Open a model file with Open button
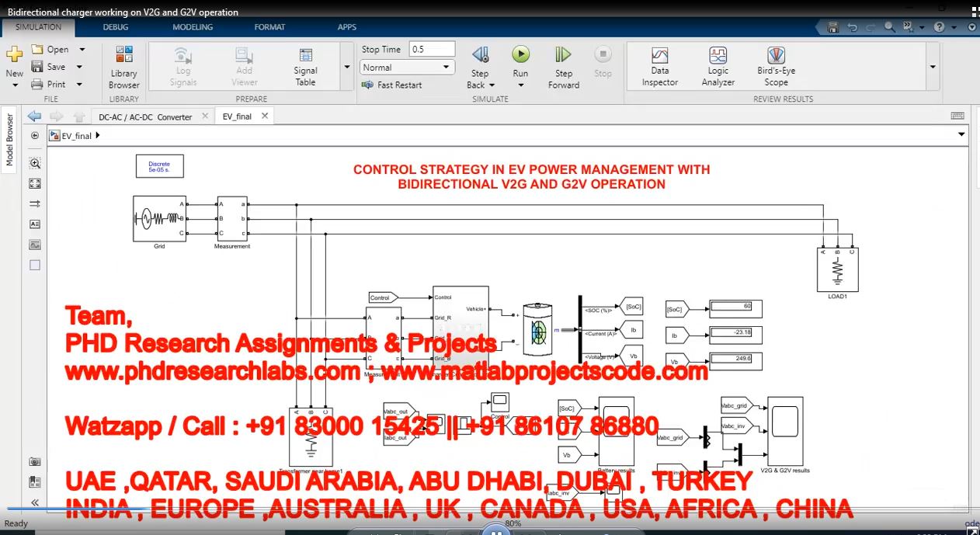980x535 pixels. tap(50, 49)
